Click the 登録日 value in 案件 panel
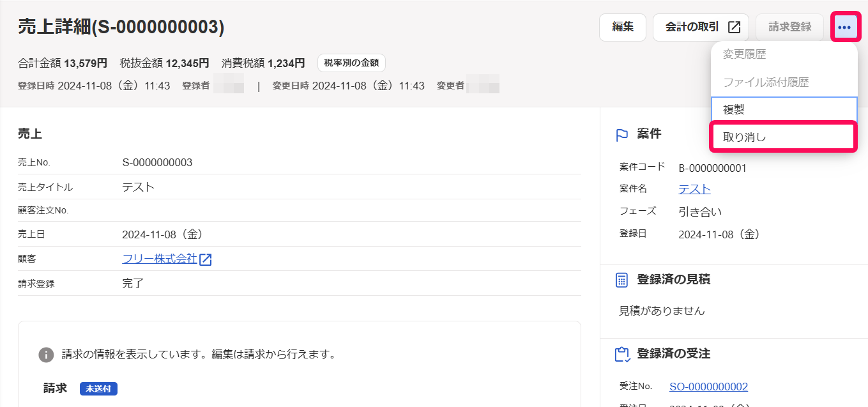868x407 pixels. coord(722,234)
